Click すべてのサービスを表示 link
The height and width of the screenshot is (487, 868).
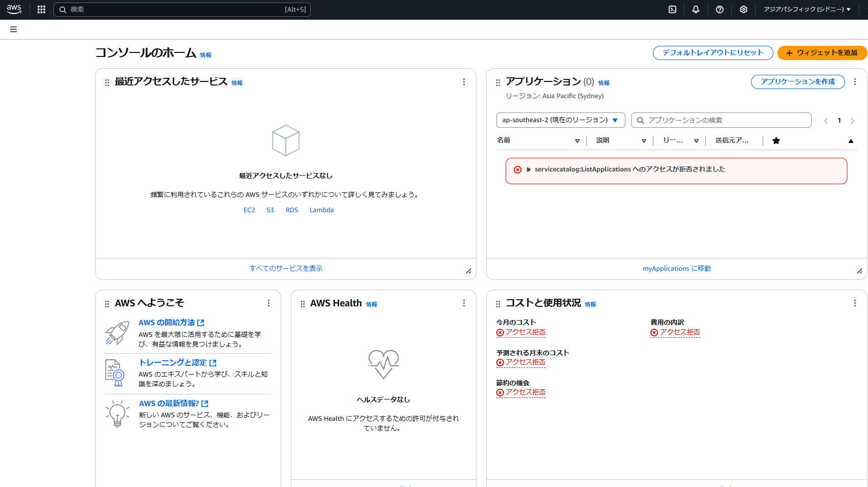[x=286, y=269]
